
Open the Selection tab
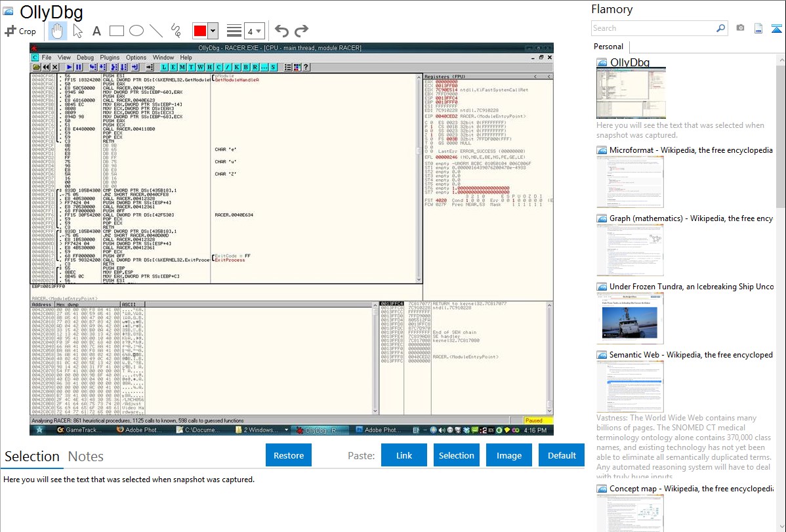32,457
